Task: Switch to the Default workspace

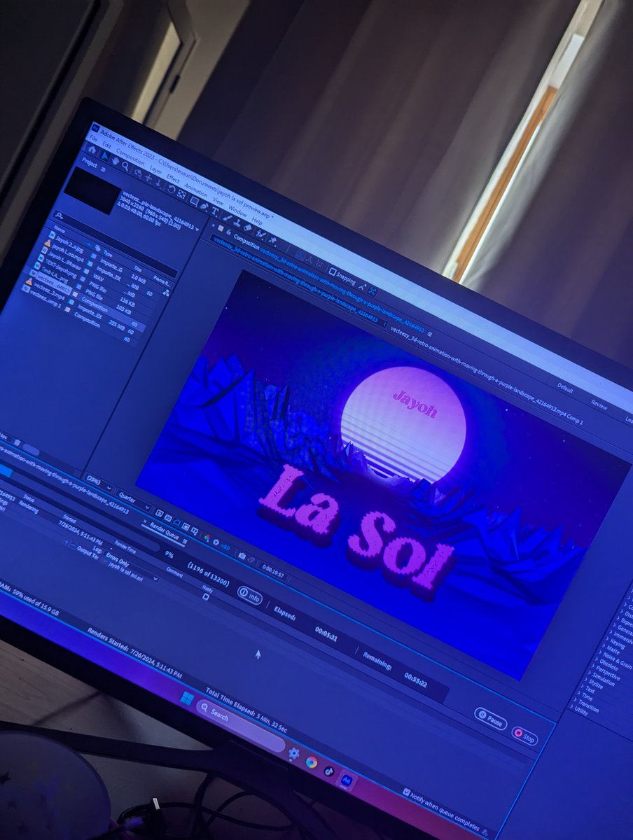Action: (565, 386)
